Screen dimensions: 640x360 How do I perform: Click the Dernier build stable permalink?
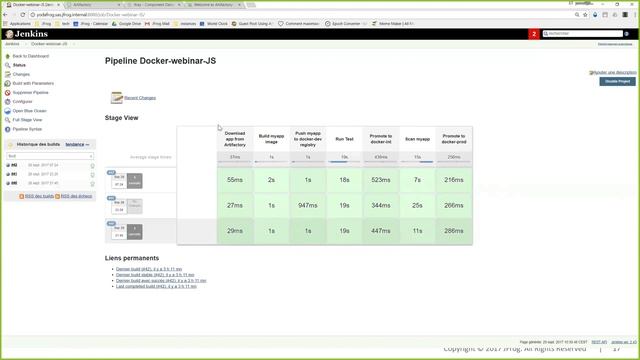tap(155, 275)
